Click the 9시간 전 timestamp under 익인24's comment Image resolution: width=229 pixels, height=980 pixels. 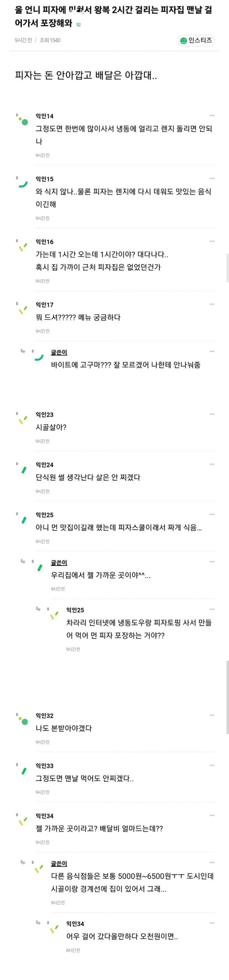click(x=42, y=491)
